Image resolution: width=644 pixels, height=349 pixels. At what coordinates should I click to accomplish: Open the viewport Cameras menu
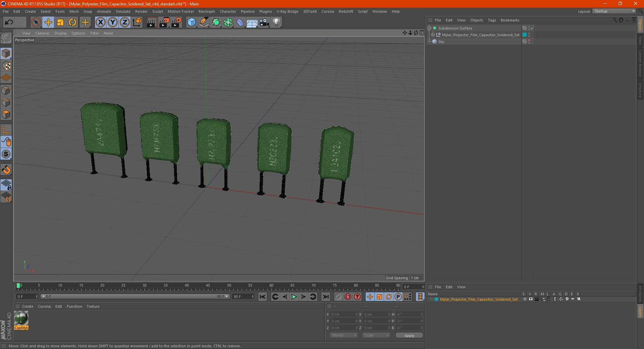click(42, 33)
